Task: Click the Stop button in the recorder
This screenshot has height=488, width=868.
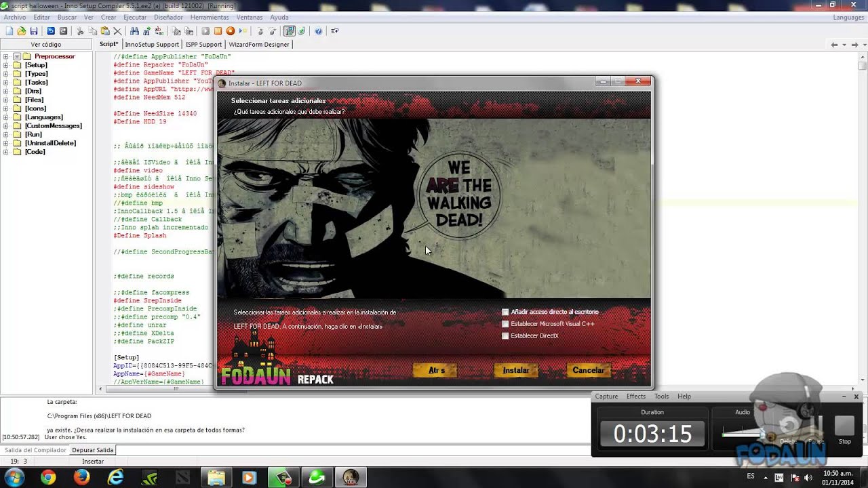Action: [844, 431]
